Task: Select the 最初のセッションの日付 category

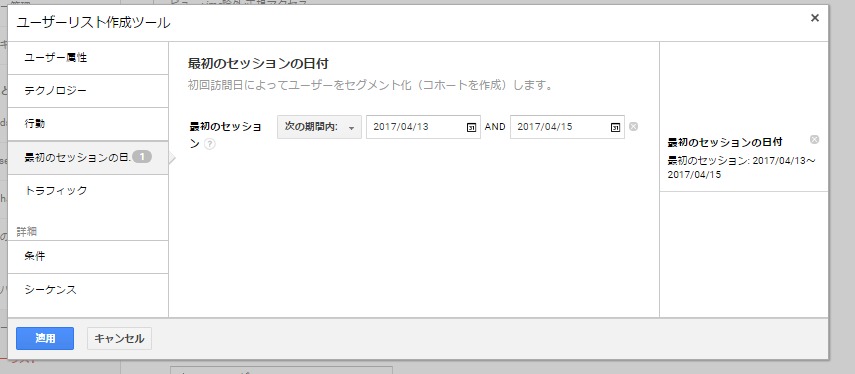Action: pyautogui.click(x=88, y=158)
